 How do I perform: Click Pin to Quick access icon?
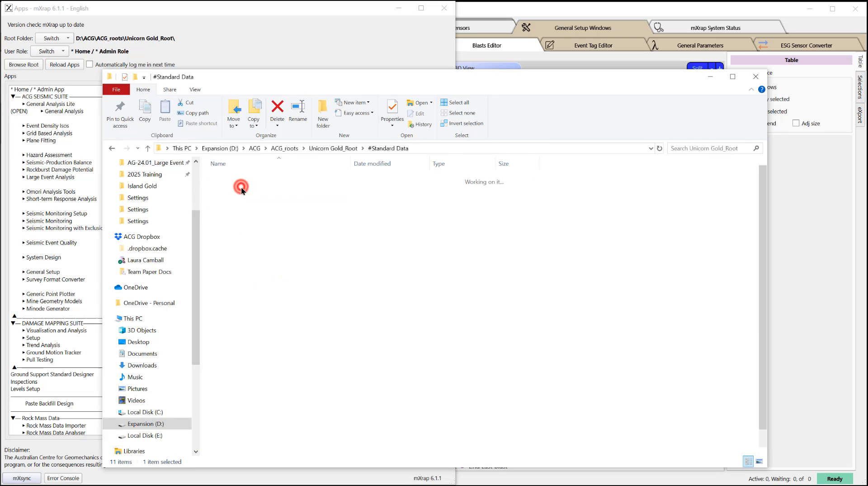(120, 107)
